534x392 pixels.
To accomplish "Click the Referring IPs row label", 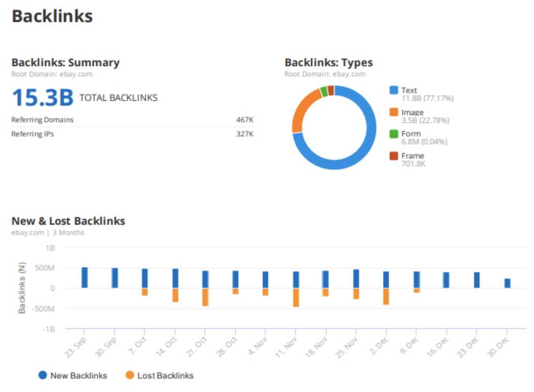I will tap(32, 134).
